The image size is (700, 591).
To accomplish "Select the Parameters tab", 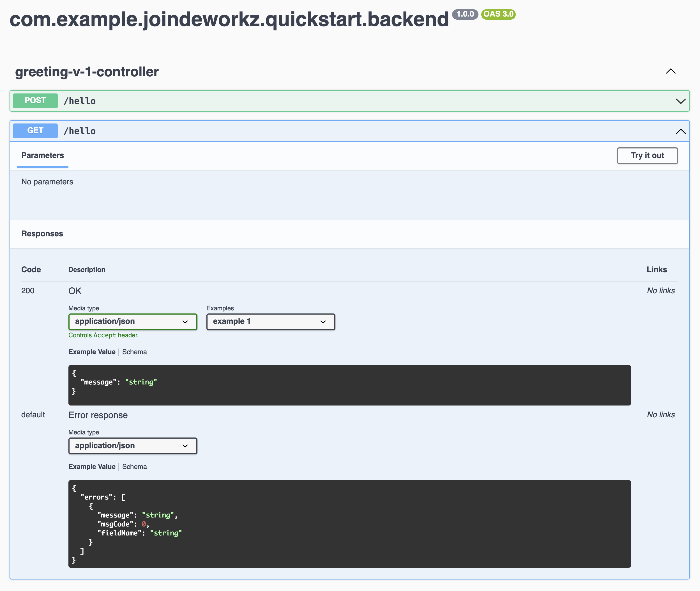I will point(42,155).
